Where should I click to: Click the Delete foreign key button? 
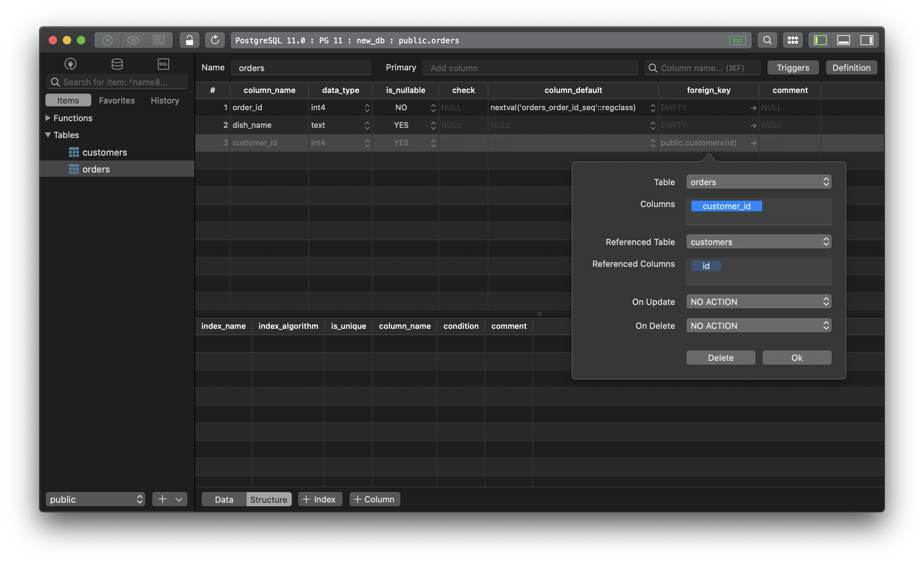pos(720,357)
